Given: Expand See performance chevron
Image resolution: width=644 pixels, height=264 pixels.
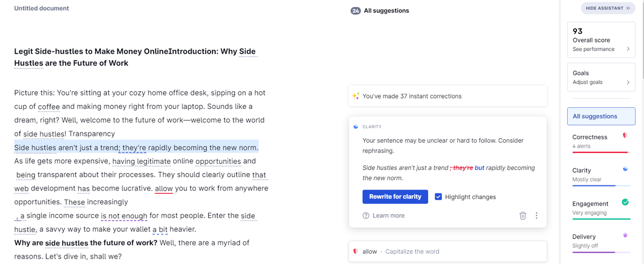Looking at the screenshot, I should (628, 49).
